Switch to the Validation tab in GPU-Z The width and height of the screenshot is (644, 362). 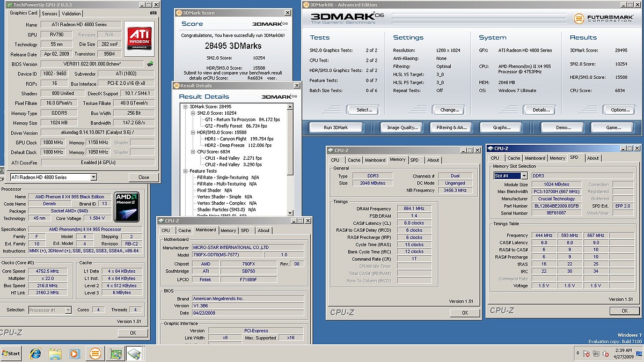(71, 13)
